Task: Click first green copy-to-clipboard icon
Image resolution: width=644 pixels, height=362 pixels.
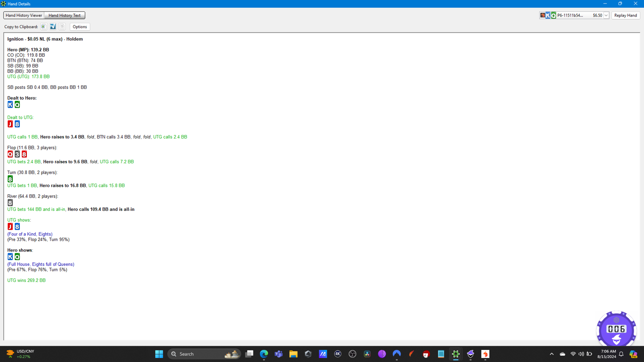Action: point(43,27)
